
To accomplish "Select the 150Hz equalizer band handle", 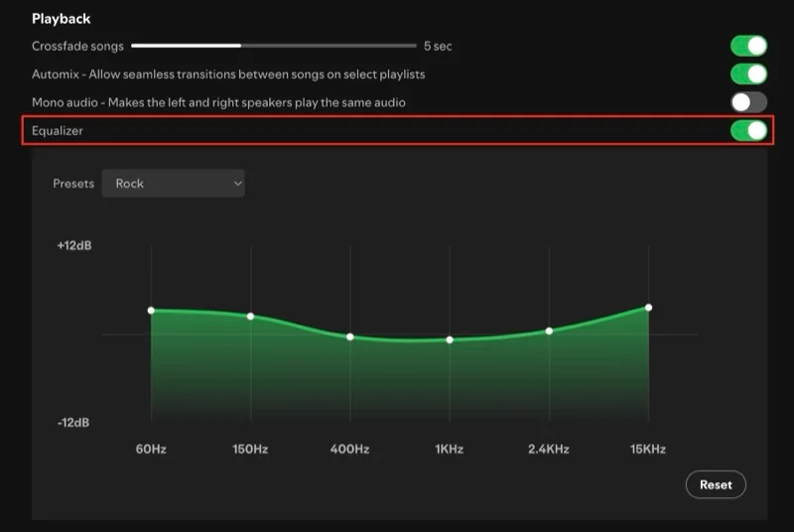I will 251,317.
